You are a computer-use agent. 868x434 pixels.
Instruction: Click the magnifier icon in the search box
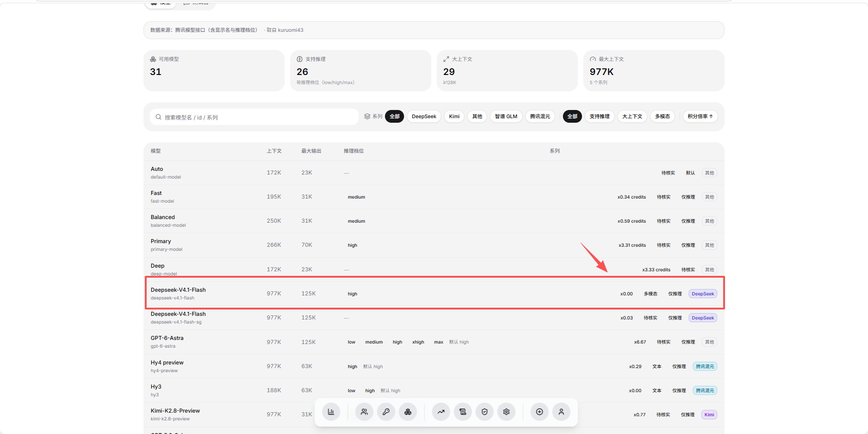[158, 117]
